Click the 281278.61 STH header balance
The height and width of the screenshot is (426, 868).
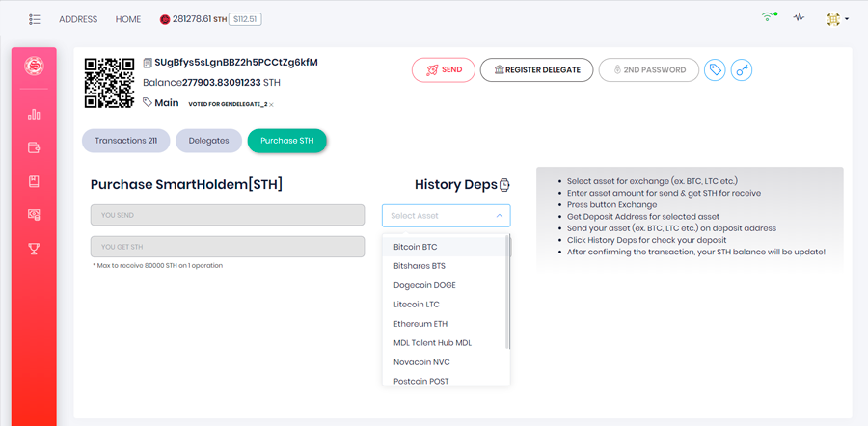click(x=200, y=19)
